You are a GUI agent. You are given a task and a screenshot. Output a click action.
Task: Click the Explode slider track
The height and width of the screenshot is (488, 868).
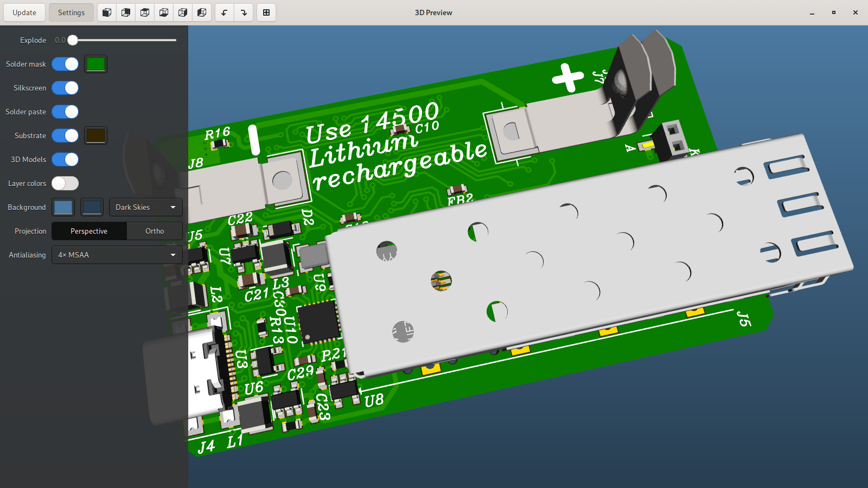[125, 40]
